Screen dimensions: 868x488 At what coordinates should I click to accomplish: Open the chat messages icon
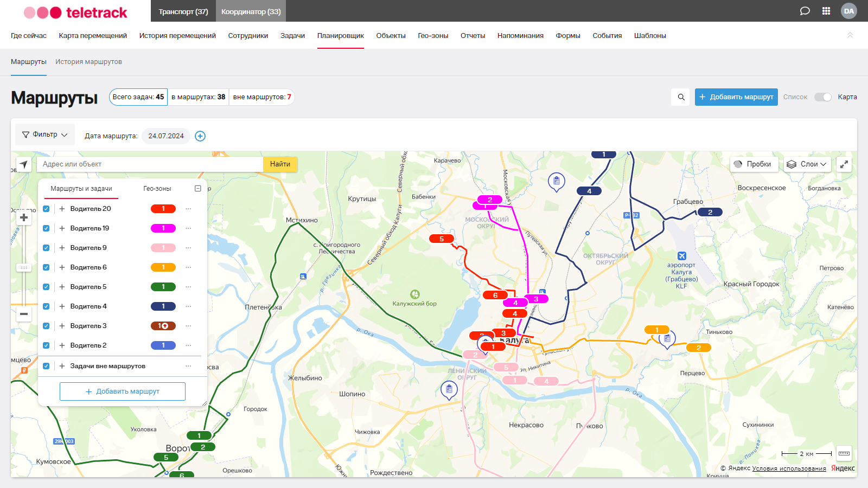(x=805, y=11)
